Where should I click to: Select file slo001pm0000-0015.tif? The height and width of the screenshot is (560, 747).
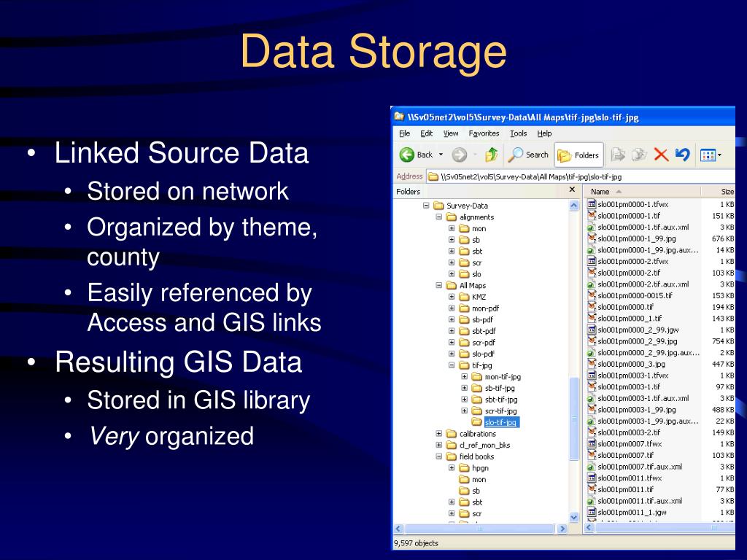pos(635,296)
